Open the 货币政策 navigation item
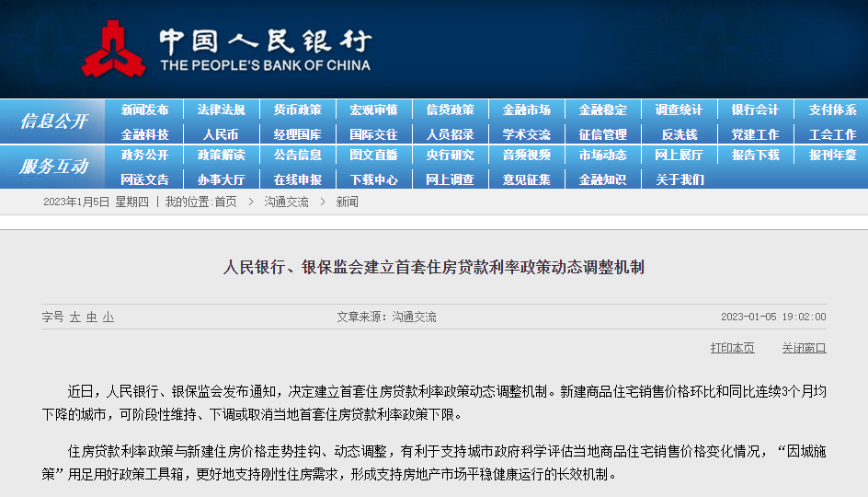The width and height of the screenshot is (868, 497). pyautogui.click(x=297, y=110)
